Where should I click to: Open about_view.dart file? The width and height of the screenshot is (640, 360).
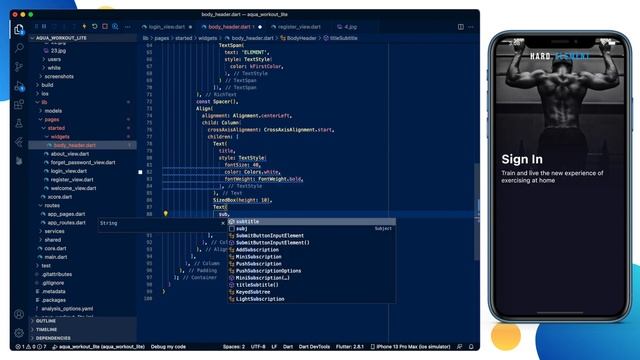point(70,154)
